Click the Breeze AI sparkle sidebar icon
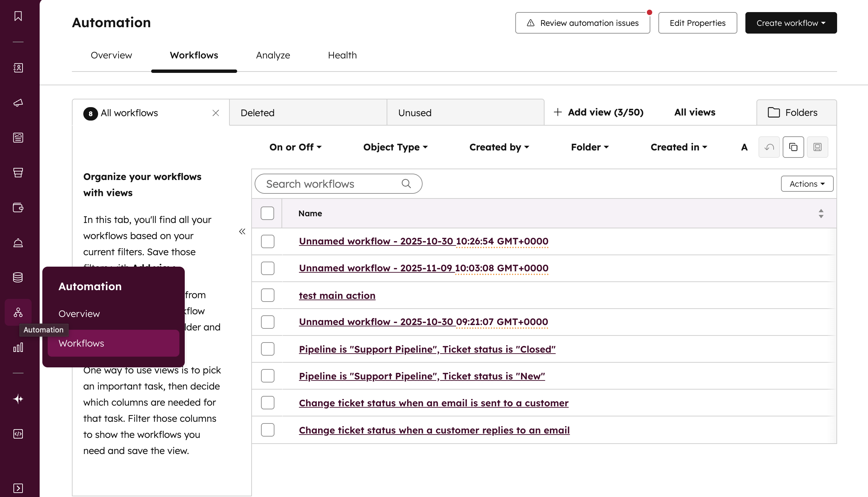The height and width of the screenshot is (497, 868). 18,399
